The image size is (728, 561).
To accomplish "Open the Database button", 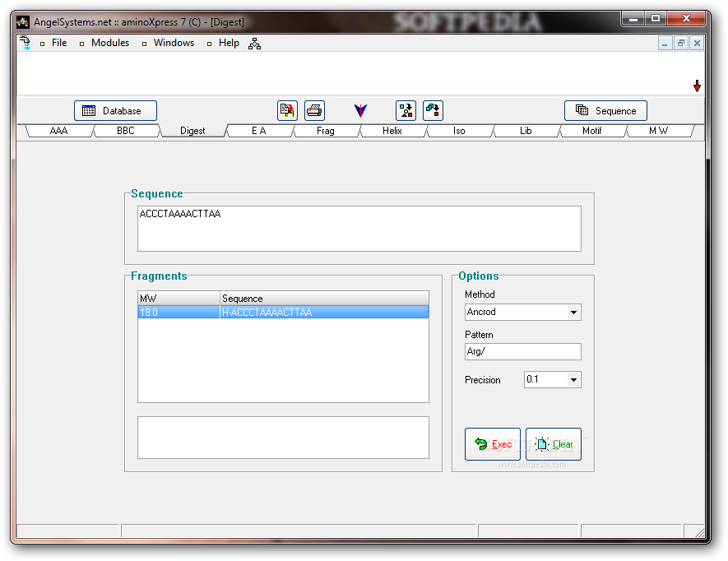I will click(x=116, y=110).
